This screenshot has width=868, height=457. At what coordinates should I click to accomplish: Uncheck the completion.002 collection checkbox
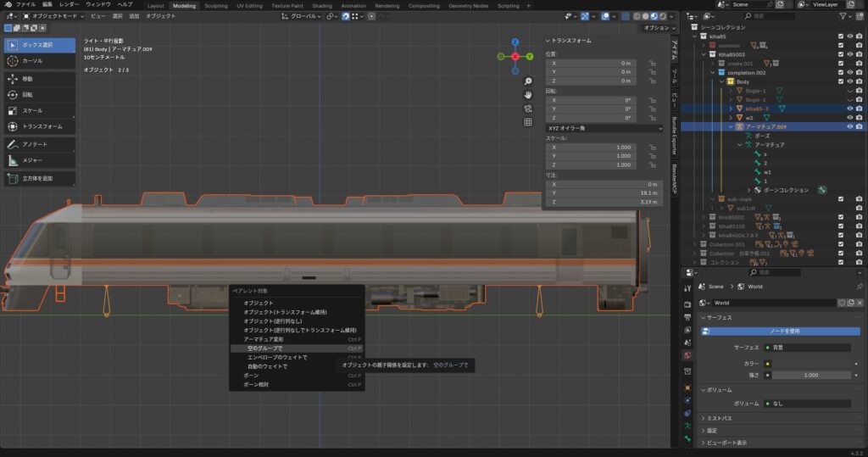(x=840, y=72)
